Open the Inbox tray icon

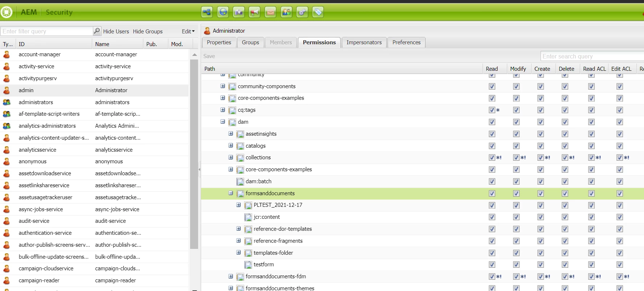pyautogui.click(x=270, y=12)
